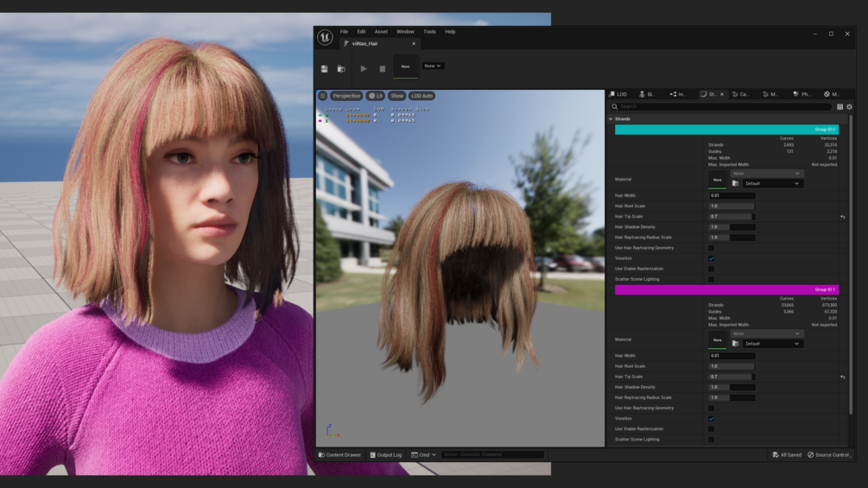
Task: Save the asset with the floppy disk icon
Action: 325,69
